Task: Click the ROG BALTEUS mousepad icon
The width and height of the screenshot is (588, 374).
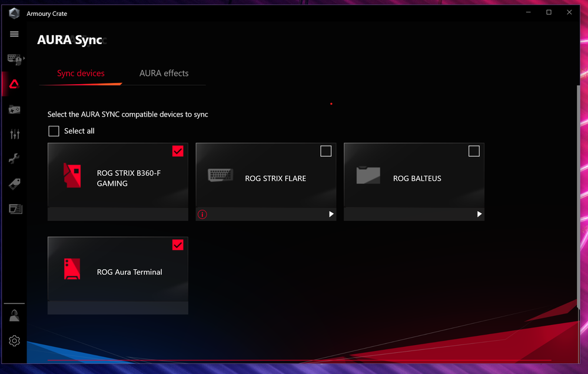Action: point(368,175)
